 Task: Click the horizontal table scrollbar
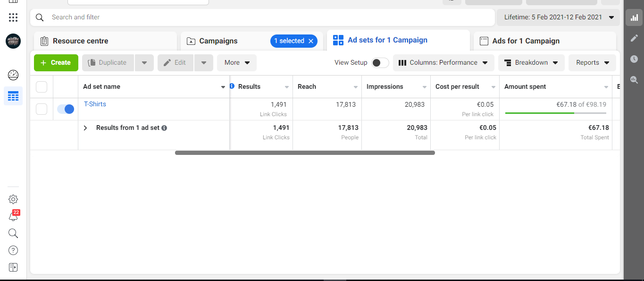click(x=305, y=153)
